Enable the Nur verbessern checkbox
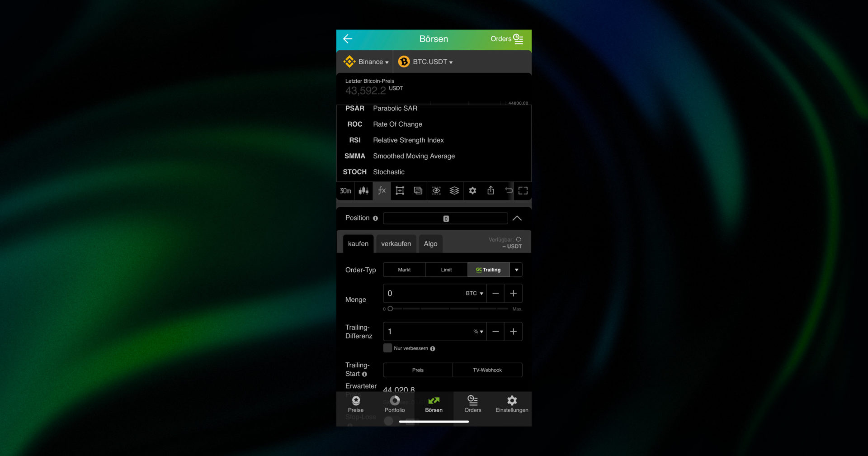The width and height of the screenshot is (868, 456). pos(387,347)
